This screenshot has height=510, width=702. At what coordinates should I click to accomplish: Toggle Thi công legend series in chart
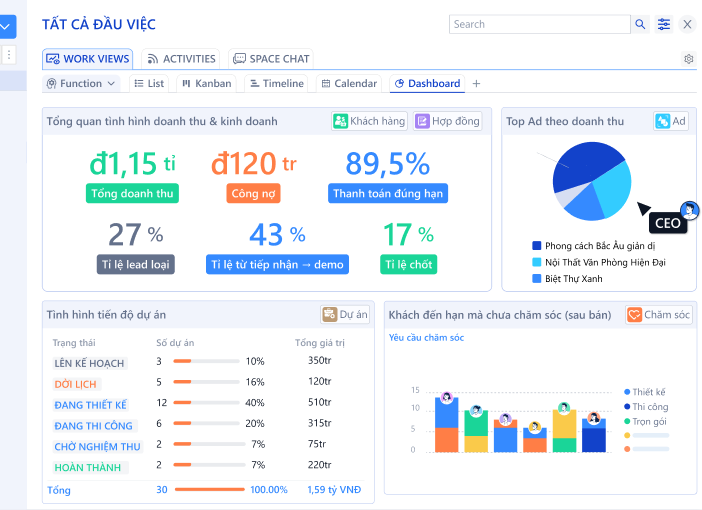click(649, 407)
